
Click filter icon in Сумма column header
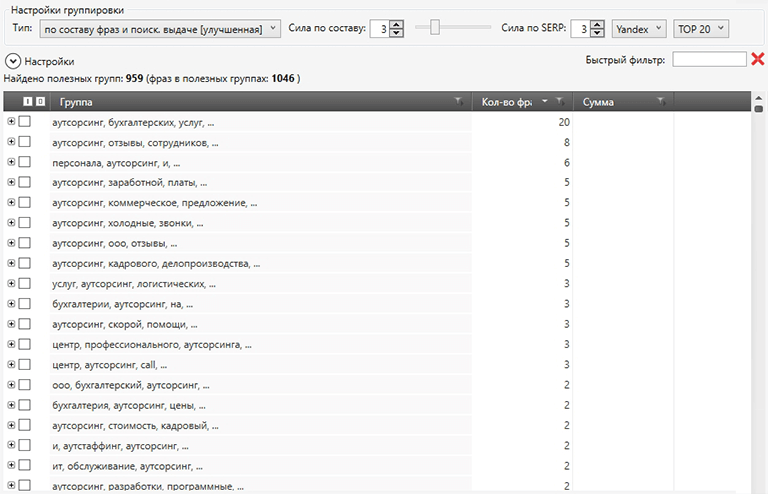661,102
